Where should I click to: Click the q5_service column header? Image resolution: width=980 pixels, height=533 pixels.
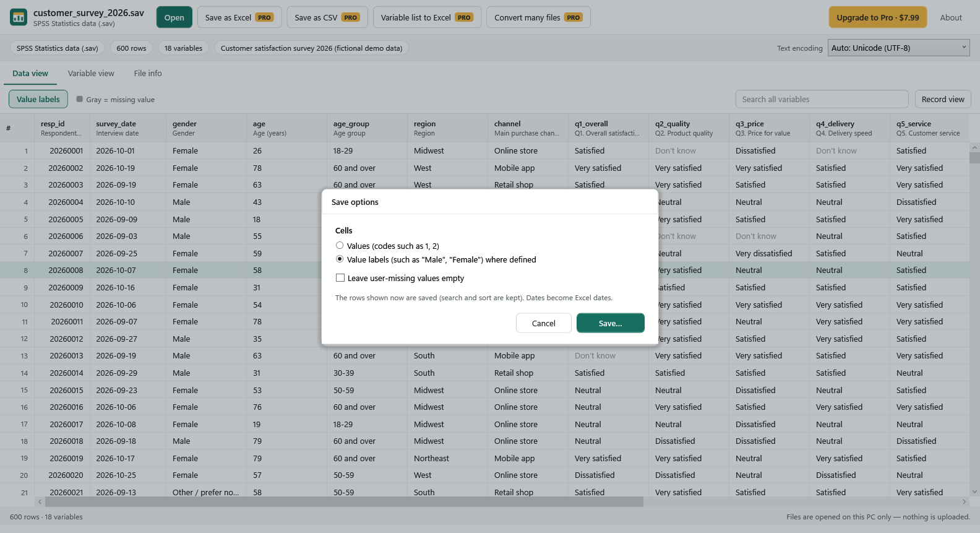[x=929, y=128]
